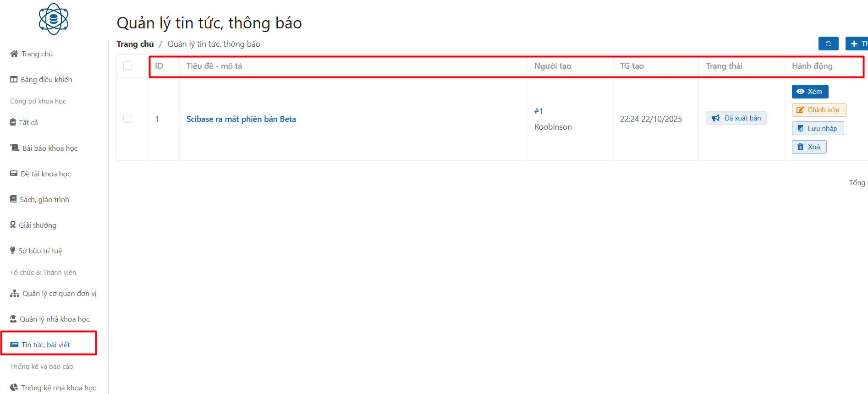The width and height of the screenshot is (868, 394).
Task: Click TG tạo column header
Action: click(632, 66)
